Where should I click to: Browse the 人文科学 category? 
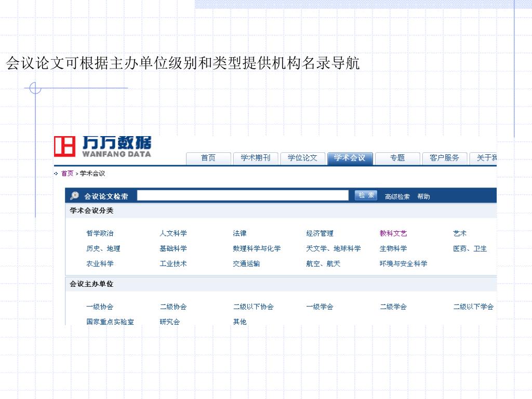tap(173, 233)
